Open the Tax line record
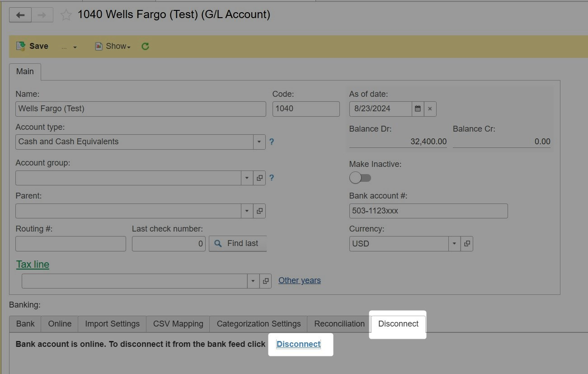 [266, 281]
